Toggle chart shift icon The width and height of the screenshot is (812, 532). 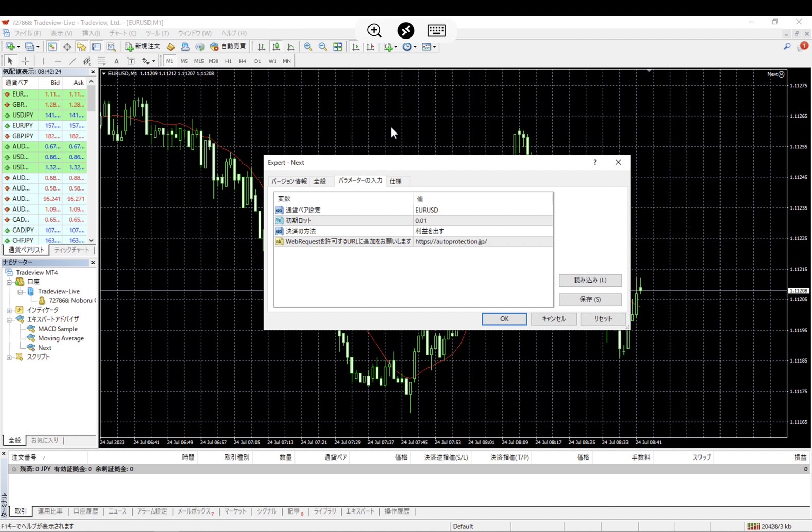pyautogui.click(x=371, y=47)
